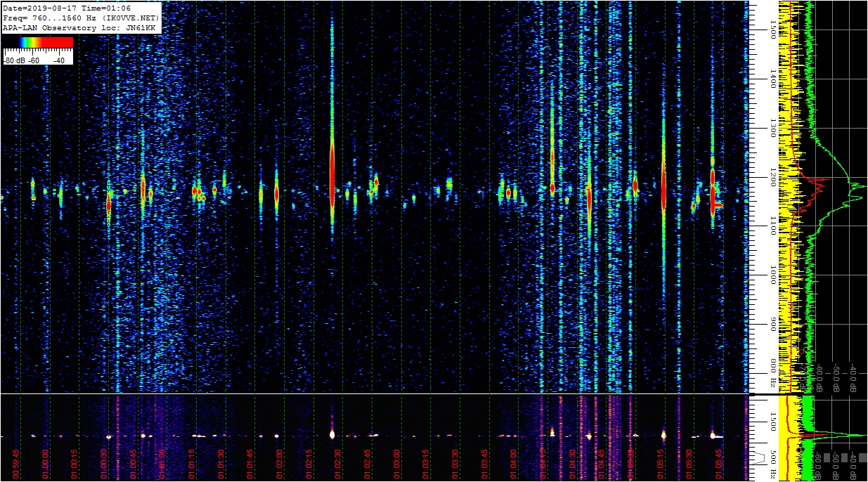Click the -40 label under the color scale

point(59,60)
